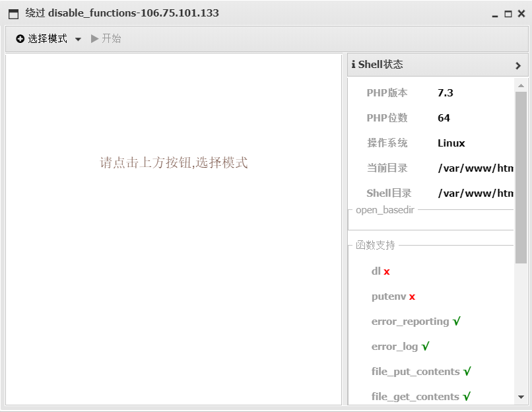This screenshot has height=412, width=532.
Task: Click the 请点击上方按钮,选择模式 prompt text
Action: click(x=174, y=162)
